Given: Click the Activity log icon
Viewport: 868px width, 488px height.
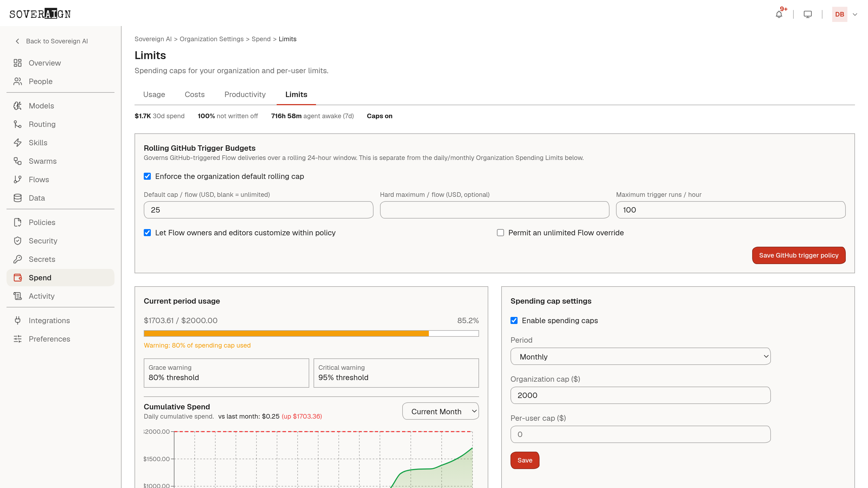Looking at the screenshot, I should 18,296.
